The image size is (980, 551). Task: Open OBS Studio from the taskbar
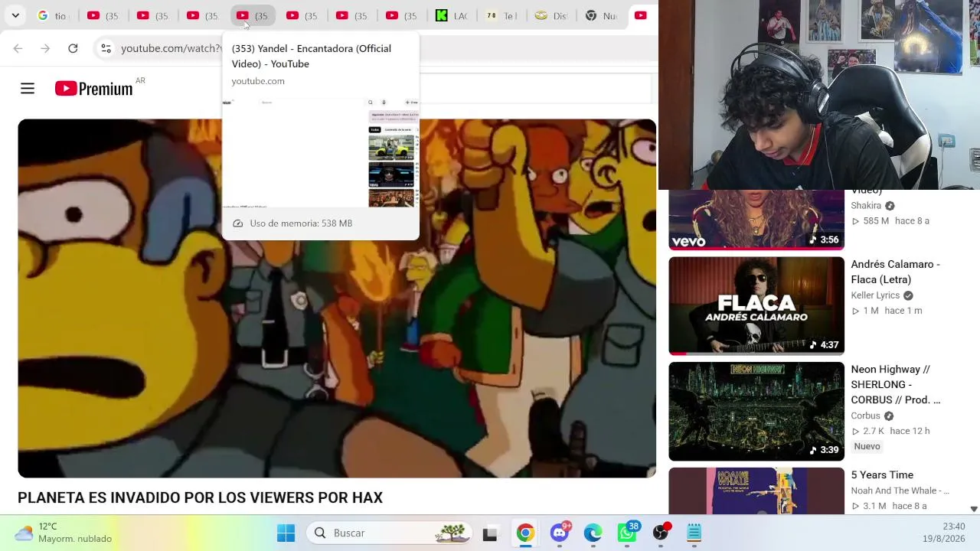pyautogui.click(x=661, y=533)
